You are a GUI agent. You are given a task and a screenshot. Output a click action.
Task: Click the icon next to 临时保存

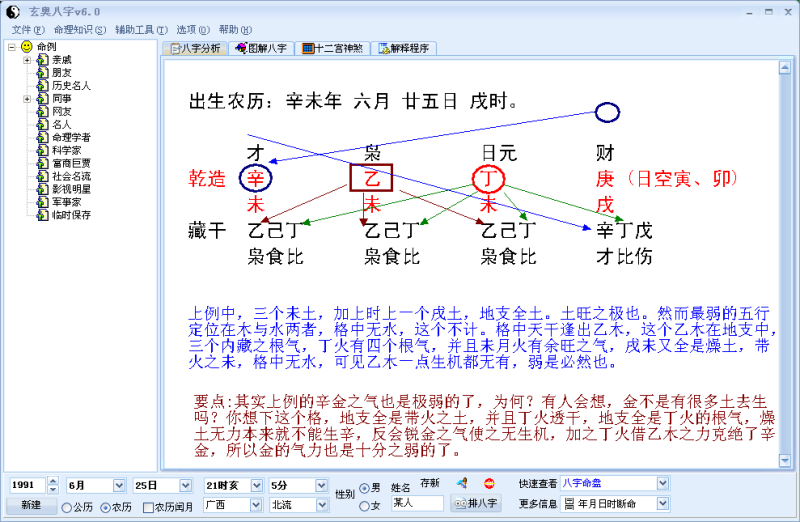click(42, 215)
